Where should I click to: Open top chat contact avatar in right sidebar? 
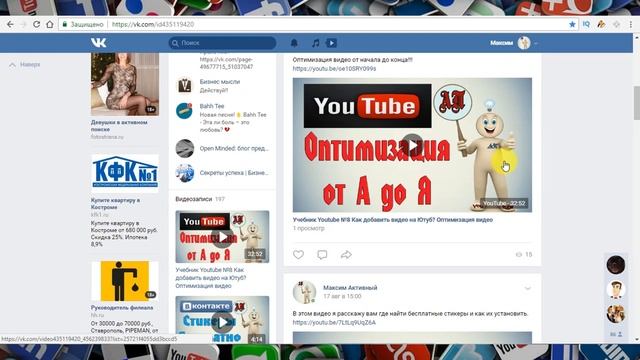pyautogui.click(x=616, y=265)
